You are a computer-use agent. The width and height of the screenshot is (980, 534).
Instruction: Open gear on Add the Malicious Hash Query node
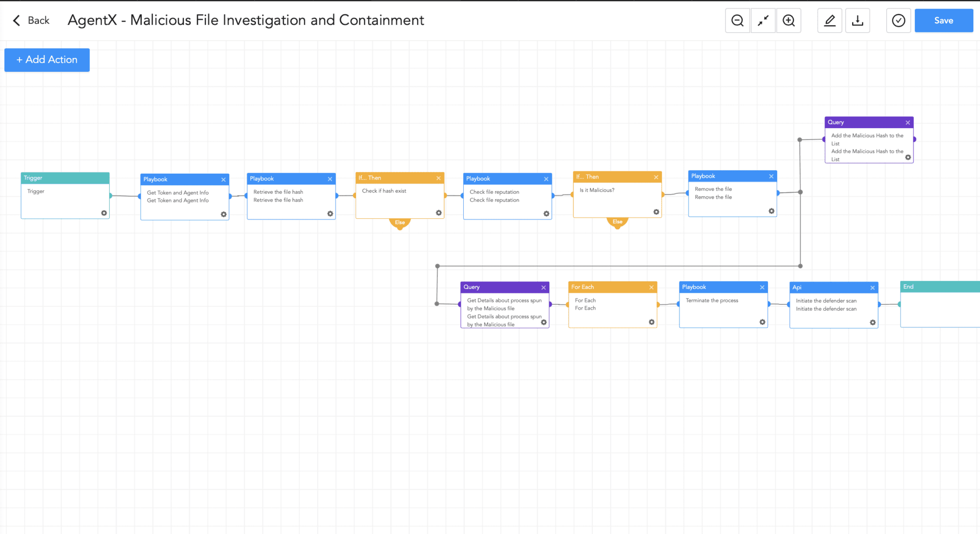(908, 157)
